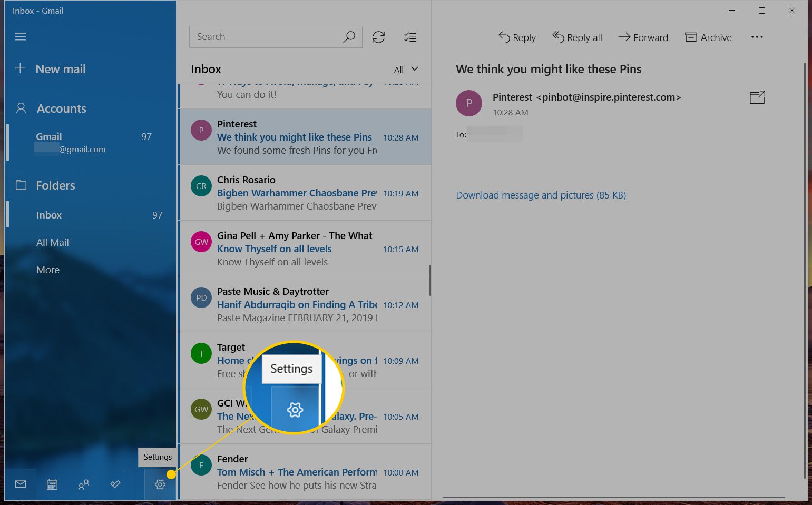Compose with New mail
The image size is (812, 505).
61,69
